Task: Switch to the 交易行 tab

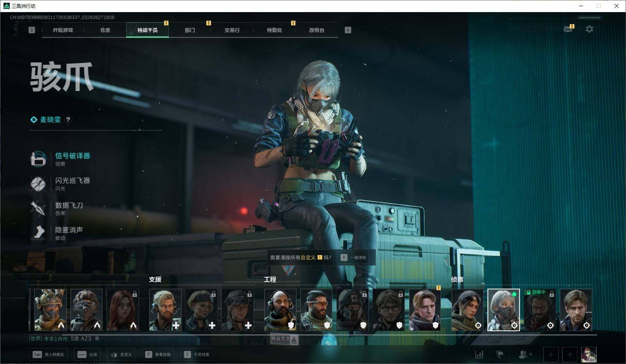Action: [x=232, y=30]
